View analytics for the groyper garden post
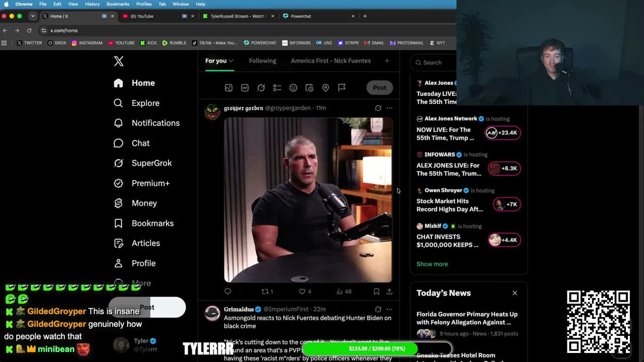The image size is (644, 362). tap(344, 292)
